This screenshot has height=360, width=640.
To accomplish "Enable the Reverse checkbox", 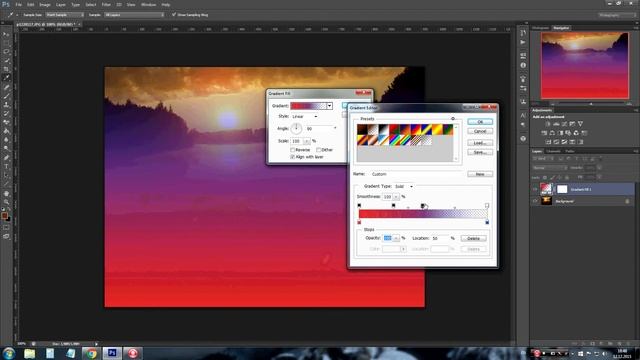I will coord(293,150).
